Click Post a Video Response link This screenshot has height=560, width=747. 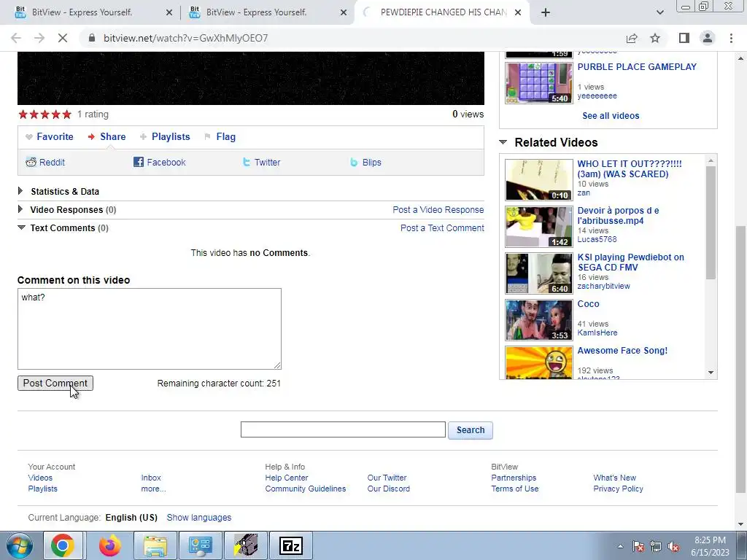click(438, 209)
